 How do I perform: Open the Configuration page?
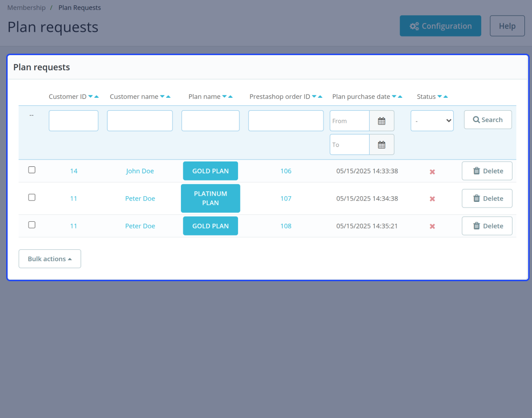[440, 26]
